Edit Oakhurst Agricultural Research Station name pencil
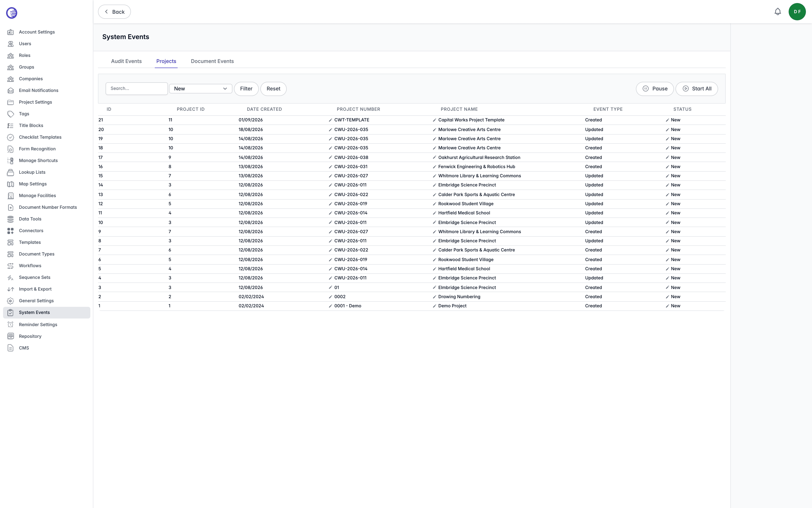This screenshot has height=508, width=812. [x=434, y=157]
